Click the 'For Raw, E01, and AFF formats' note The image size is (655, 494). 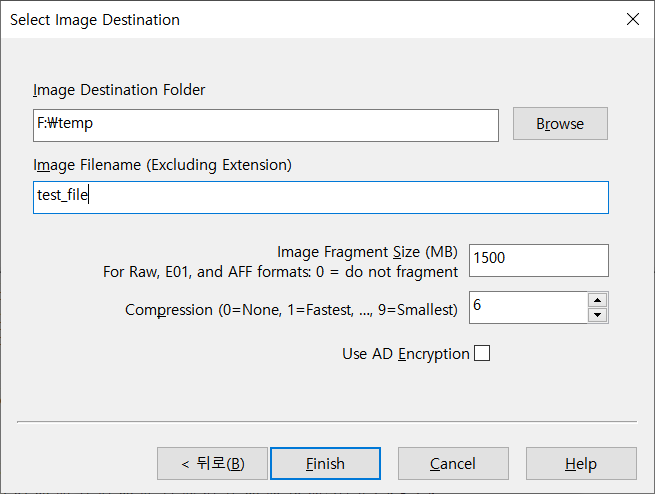(x=280, y=272)
